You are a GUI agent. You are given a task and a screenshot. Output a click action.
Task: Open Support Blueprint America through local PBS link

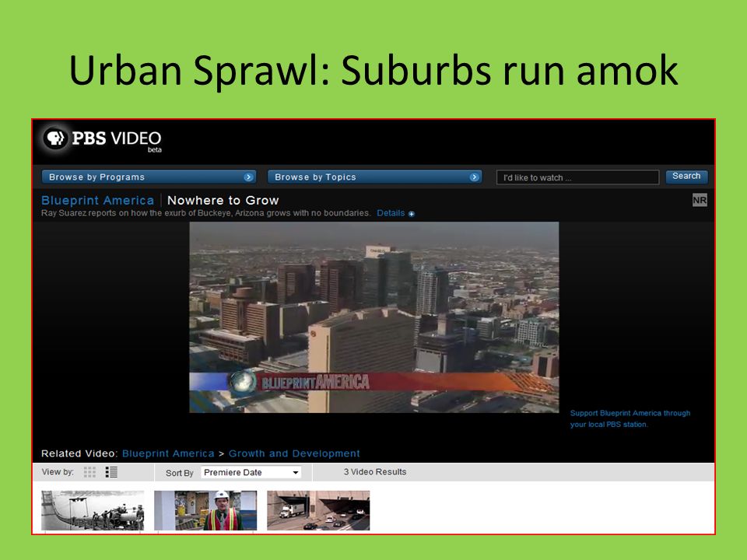630,418
